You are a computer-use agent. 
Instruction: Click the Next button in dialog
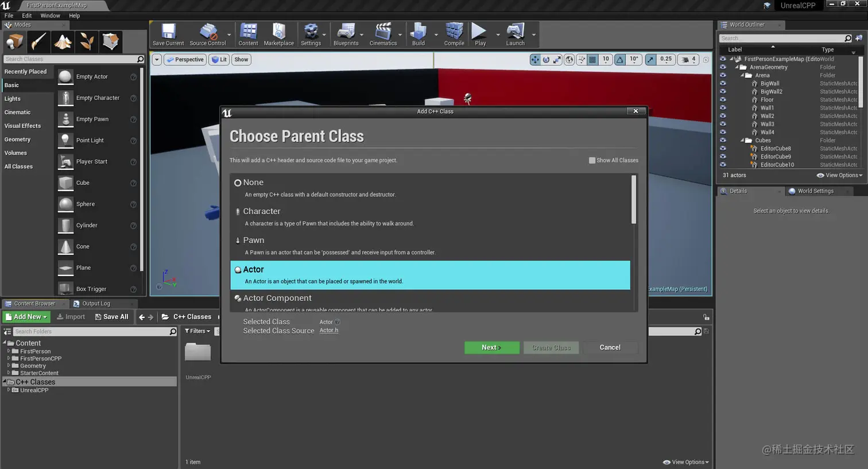tap(492, 347)
